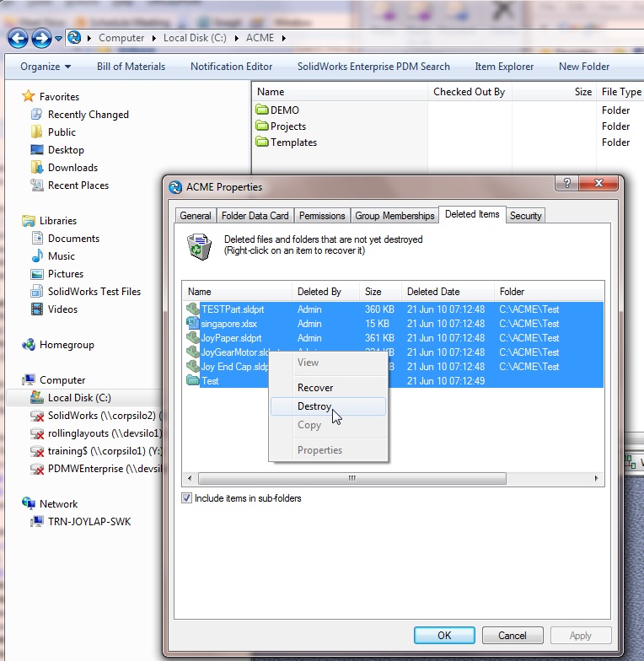The width and height of the screenshot is (644, 661).
Task: Open SolidWorks Test Files library
Action: point(94,292)
